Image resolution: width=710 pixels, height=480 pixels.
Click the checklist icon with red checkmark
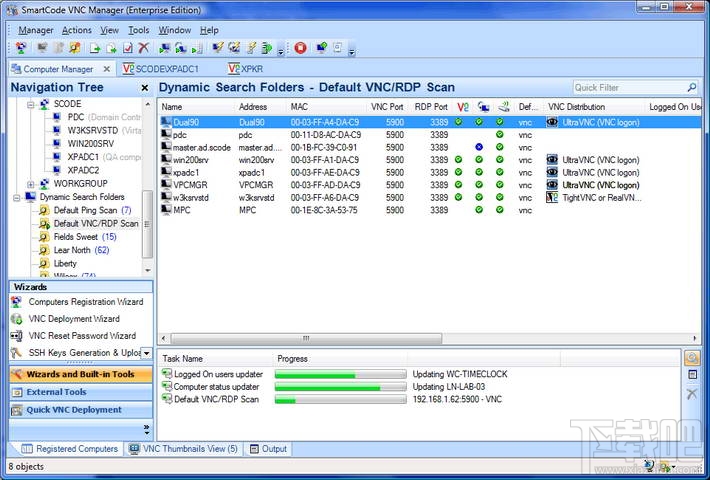pos(128,48)
